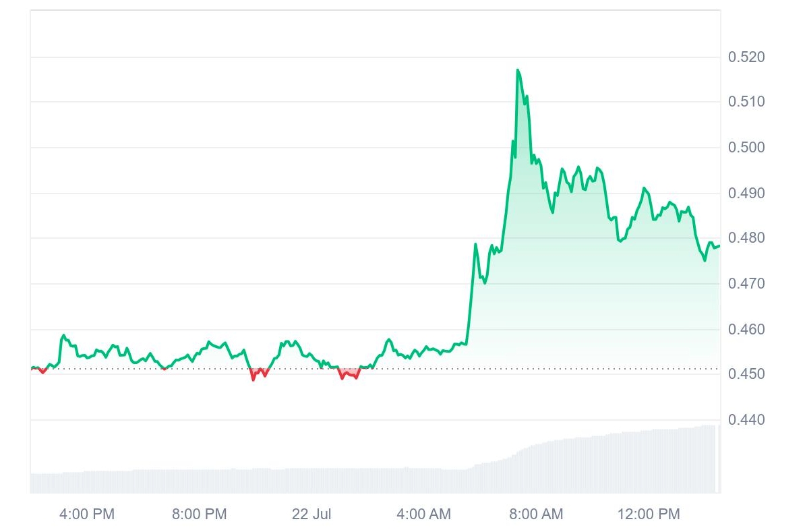Click the rightmost end of the price line
This screenshot has width=805, height=532.
[x=719, y=245]
